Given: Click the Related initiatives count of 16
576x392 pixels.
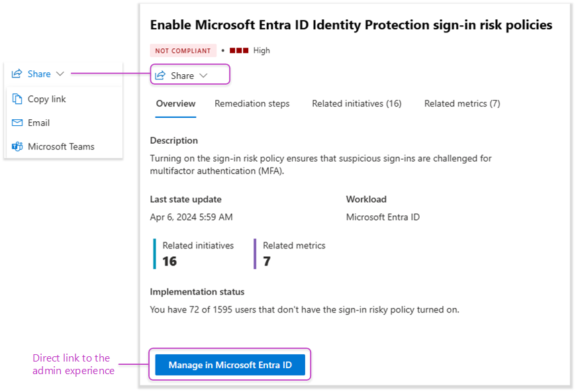Looking at the screenshot, I should 169,262.
